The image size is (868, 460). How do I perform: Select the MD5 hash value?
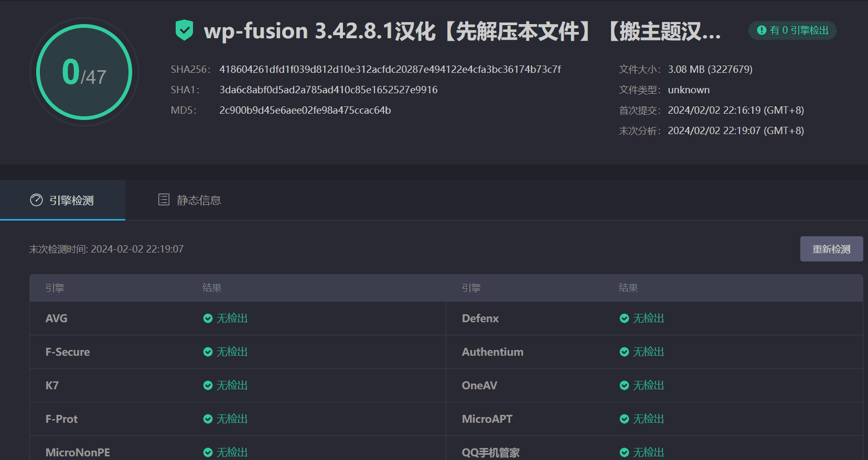click(305, 110)
